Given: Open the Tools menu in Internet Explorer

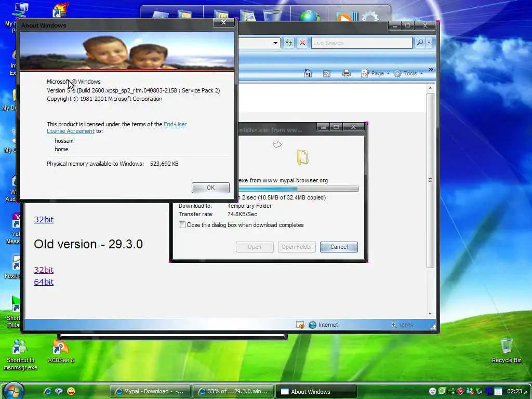Looking at the screenshot, I should pos(408,73).
